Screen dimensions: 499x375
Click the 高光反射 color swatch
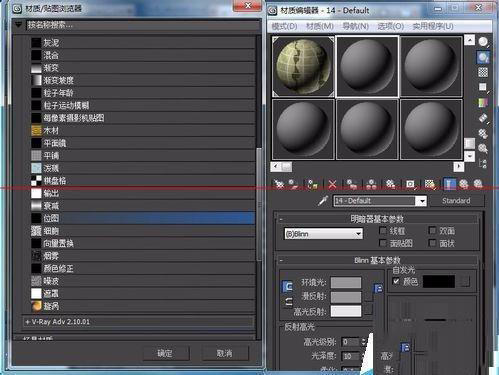pyautogui.click(x=346, y=311)
